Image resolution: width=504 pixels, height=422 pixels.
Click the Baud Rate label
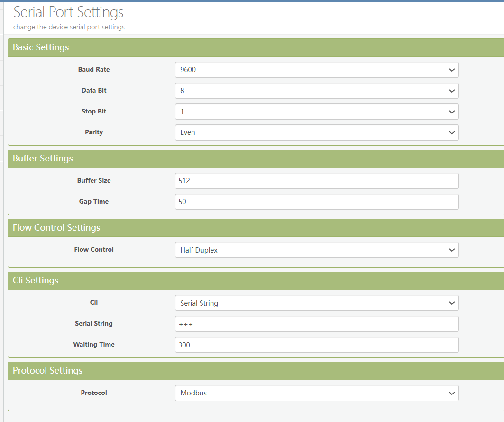point(94,69)
